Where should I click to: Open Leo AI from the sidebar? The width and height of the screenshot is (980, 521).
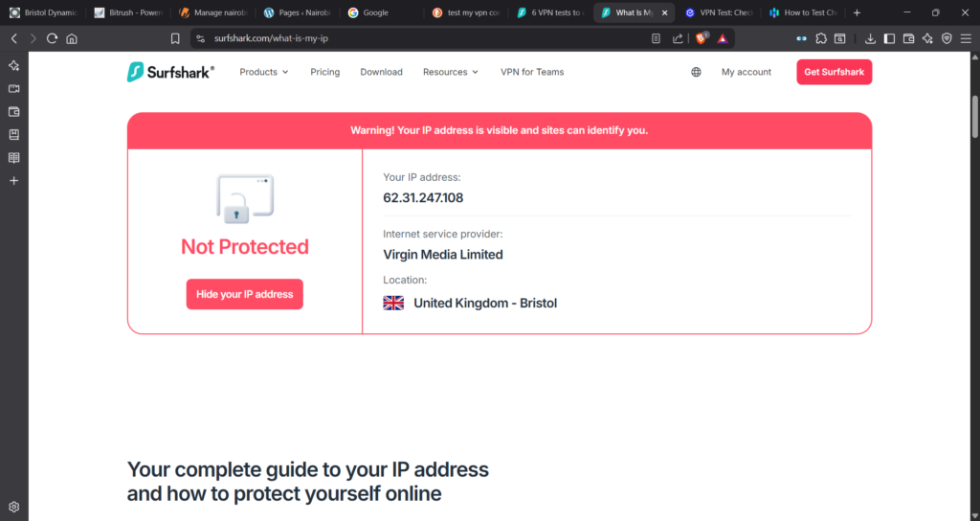(x=14, y=65)
